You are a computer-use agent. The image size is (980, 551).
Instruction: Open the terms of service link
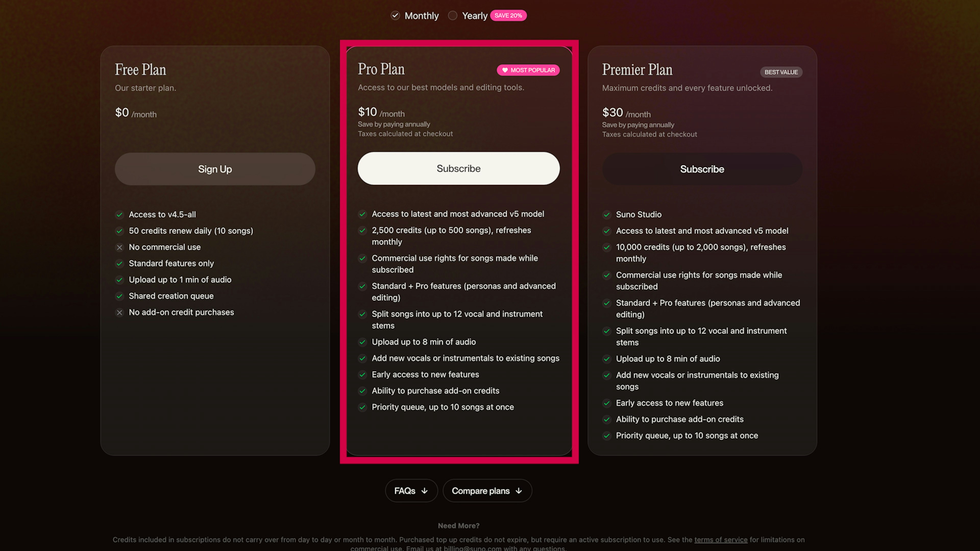720,540
